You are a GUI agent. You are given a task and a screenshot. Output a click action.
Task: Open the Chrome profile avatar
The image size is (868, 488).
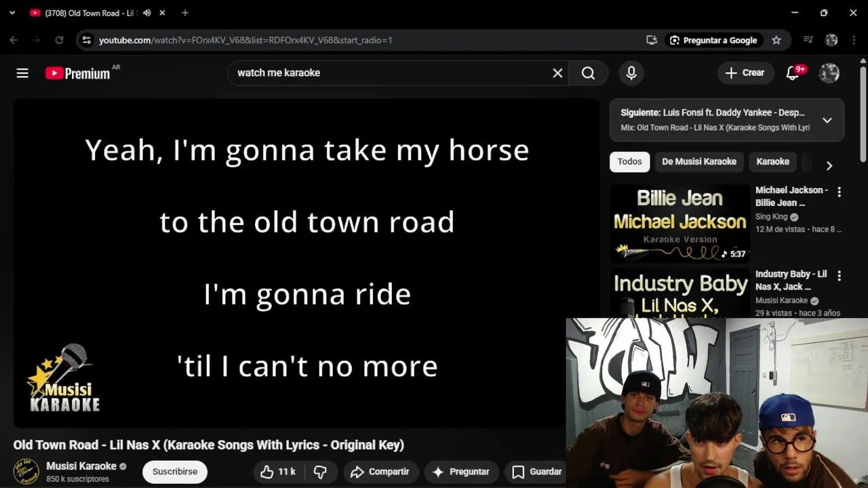pos(831,40)
